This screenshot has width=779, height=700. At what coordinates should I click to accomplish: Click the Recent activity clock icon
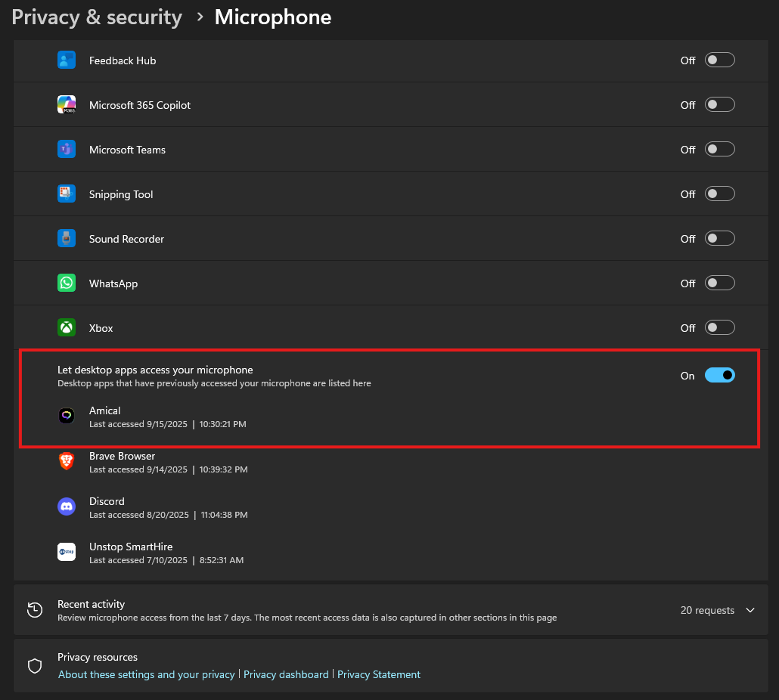[34, 609]
